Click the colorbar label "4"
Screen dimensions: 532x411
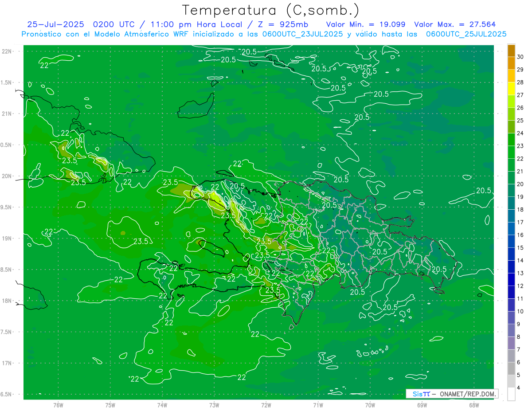tap(519, 388)
